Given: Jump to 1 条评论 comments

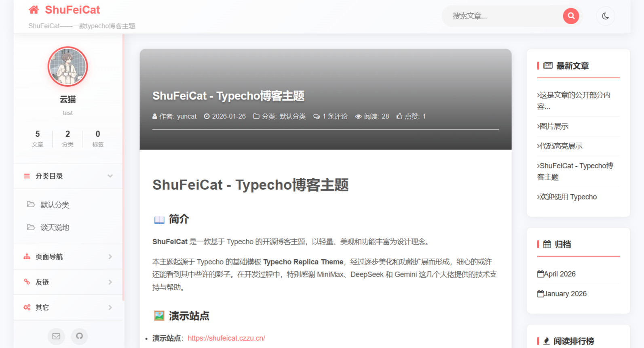Looking at the screenshot, I should [x=335, y=116].
